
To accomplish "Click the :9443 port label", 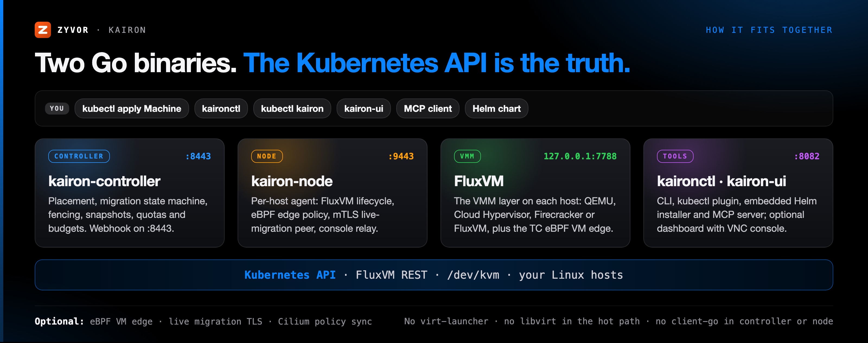I will pos(401,156).
